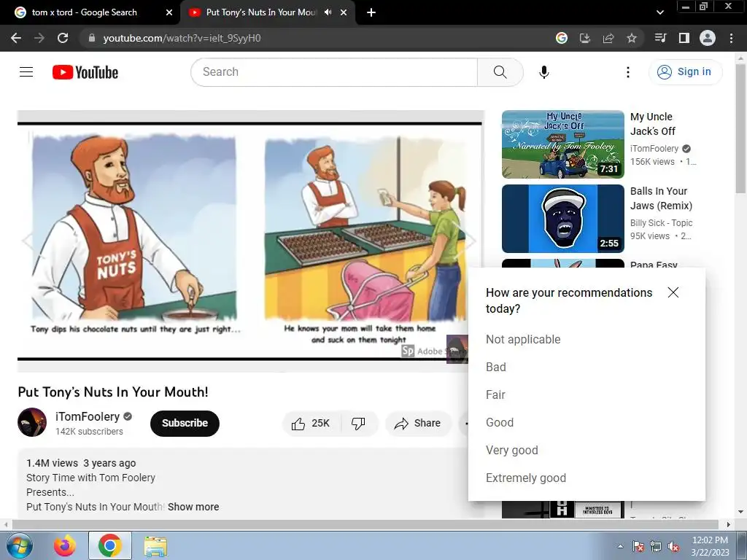Focus the YouTube search box
The width and height of the screenshot is (747, 560).
(334, 72)
